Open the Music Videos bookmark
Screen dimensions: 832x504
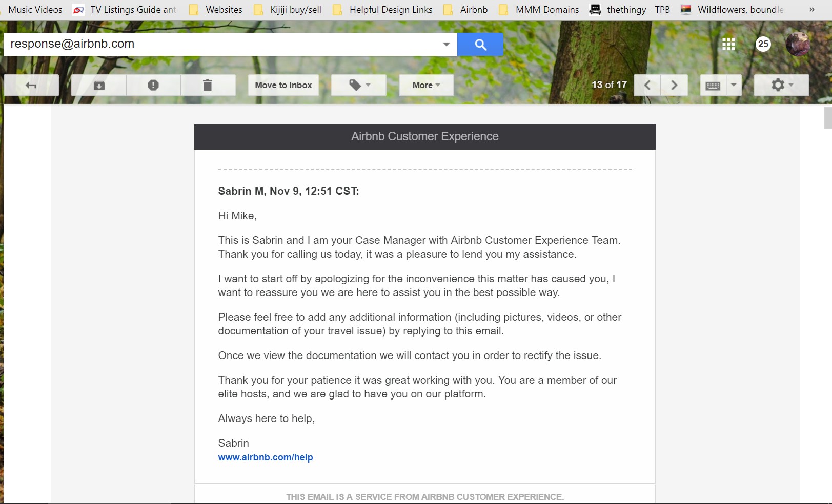pyautogui.click(x=35, y=10)
